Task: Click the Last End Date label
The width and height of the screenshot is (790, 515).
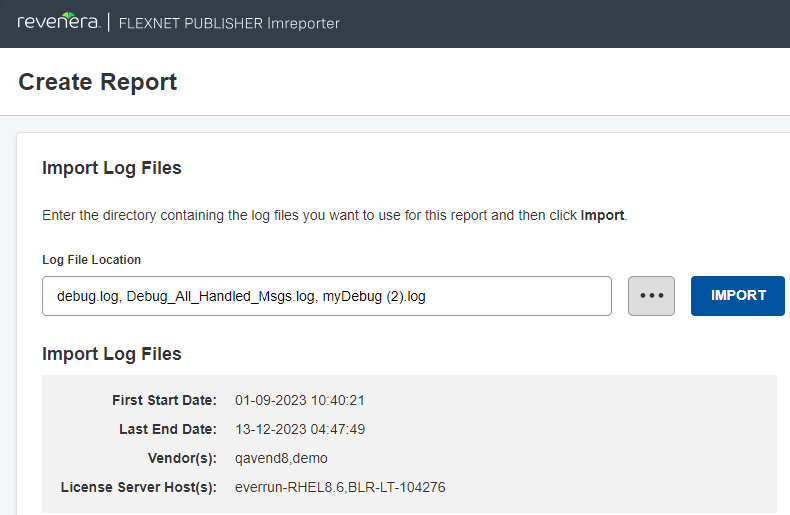Action: tap(167, 429)
